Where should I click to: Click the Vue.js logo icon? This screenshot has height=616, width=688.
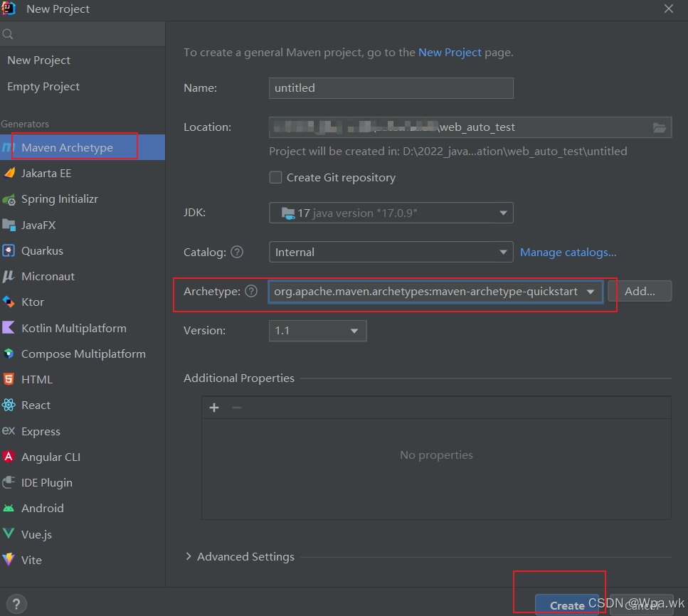(9, 533)
